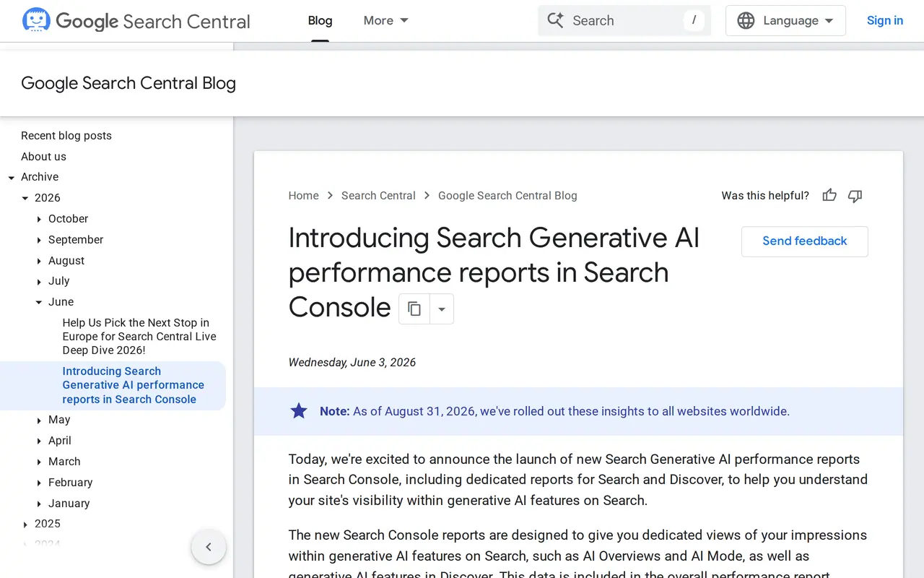Expand the March archive month

click(x=39, y=462)
